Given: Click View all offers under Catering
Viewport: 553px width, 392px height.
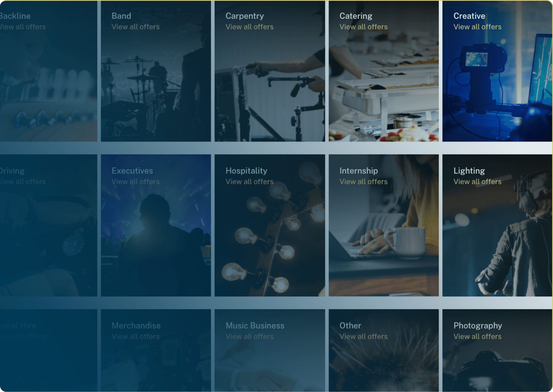Looking at the screenshot, I should coord(363,27).
